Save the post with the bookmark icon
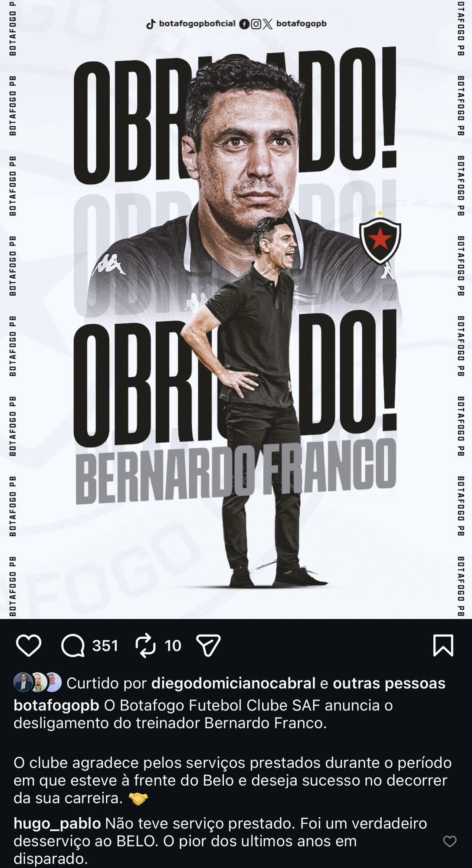 point(443,645)
